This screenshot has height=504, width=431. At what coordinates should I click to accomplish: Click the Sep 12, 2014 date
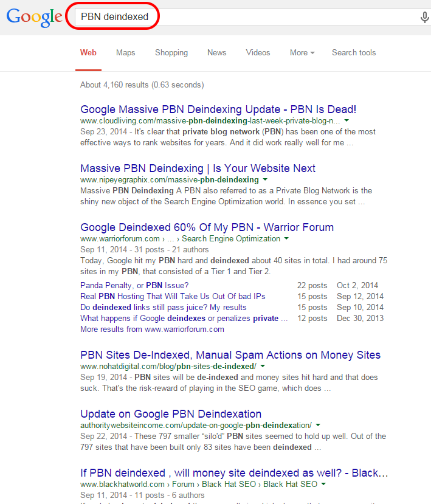tap(360, 296)
